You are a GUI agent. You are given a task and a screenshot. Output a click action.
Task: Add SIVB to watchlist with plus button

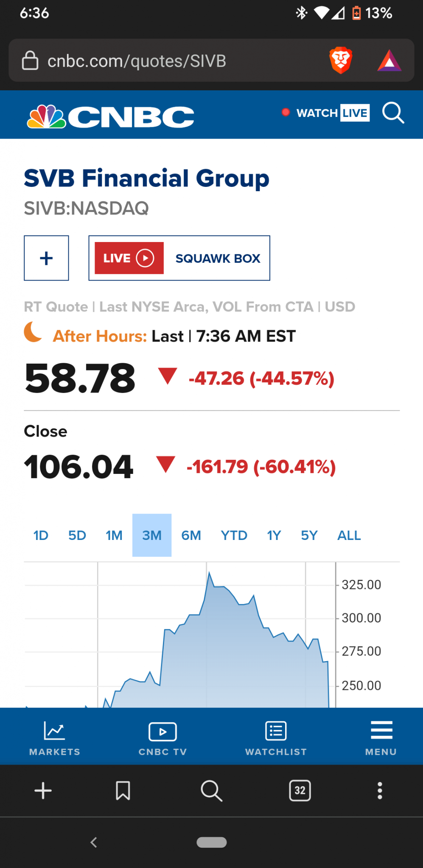[46, 258]
